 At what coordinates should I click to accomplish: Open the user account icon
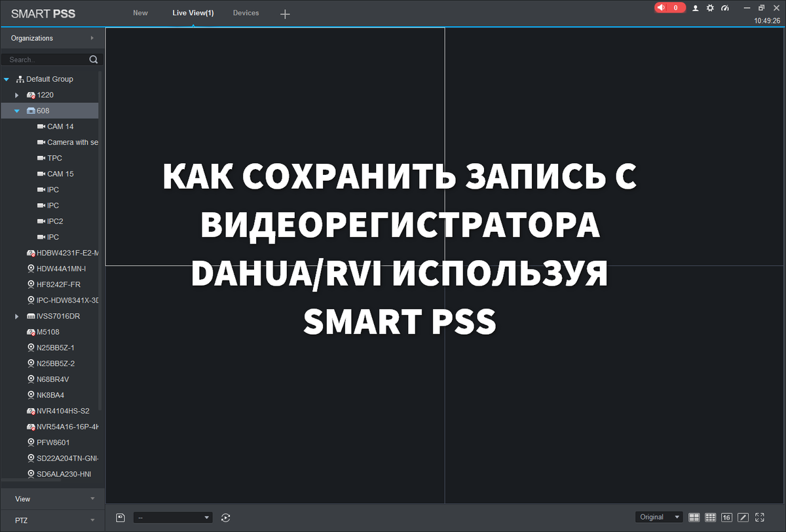(x=696, y=9)
